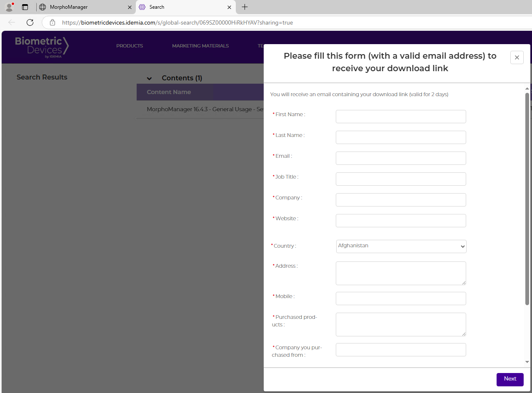Viewport: 532px width, 393px height.
Task: Click the Content Name column header
Action: pos(169,92)
